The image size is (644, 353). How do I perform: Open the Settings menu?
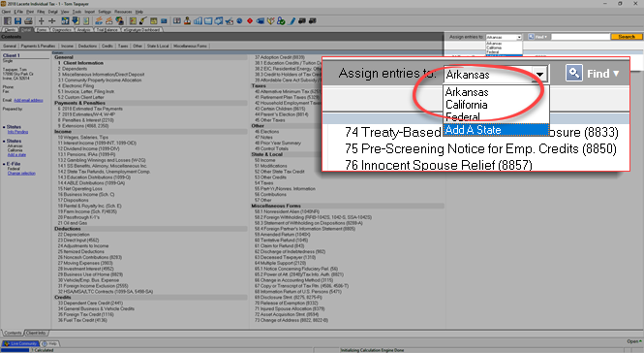pos(105,12)
